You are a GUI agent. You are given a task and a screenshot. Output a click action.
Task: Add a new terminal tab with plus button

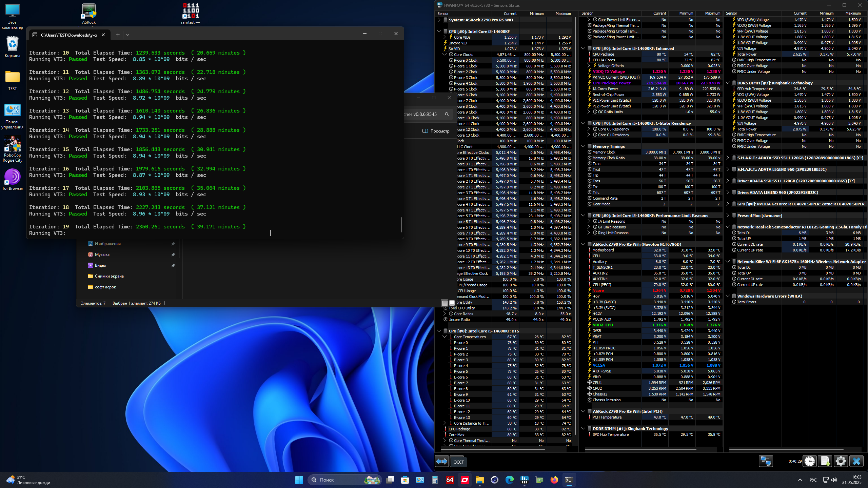(118, 35)
